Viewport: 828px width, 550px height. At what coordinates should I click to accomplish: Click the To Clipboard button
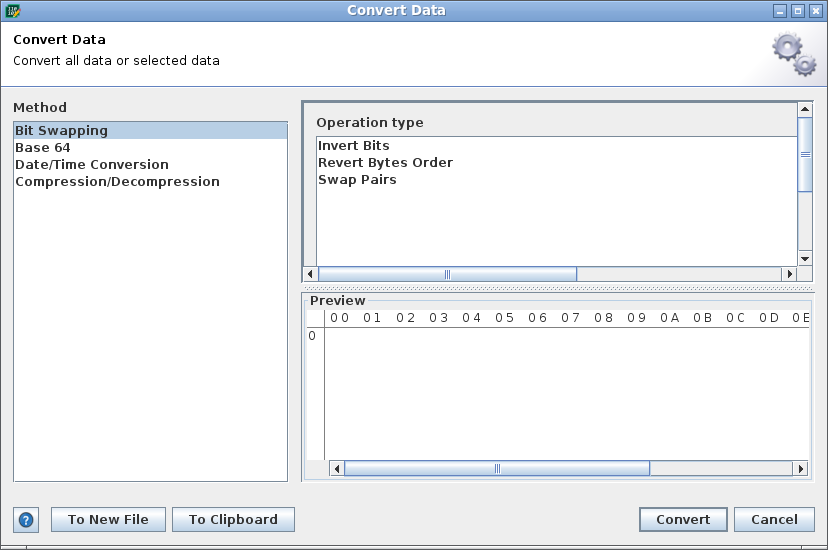pyautogui.click(x=233, y=519)
